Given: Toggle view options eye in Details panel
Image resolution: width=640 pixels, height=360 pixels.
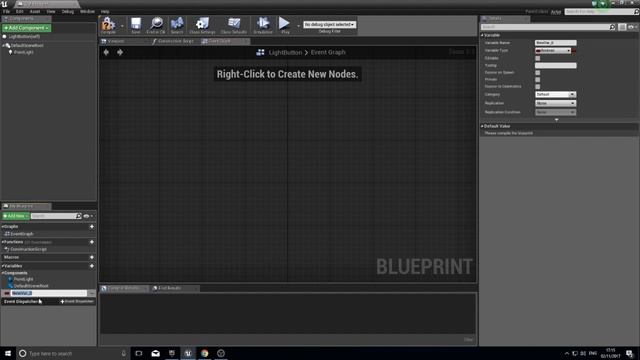Looking at the screenshot, I should tap(633, 27).
